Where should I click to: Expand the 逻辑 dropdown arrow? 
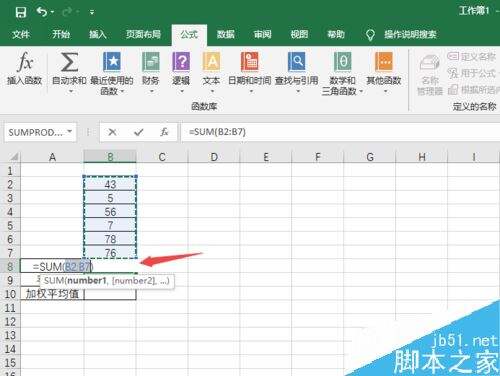point(182,91)
